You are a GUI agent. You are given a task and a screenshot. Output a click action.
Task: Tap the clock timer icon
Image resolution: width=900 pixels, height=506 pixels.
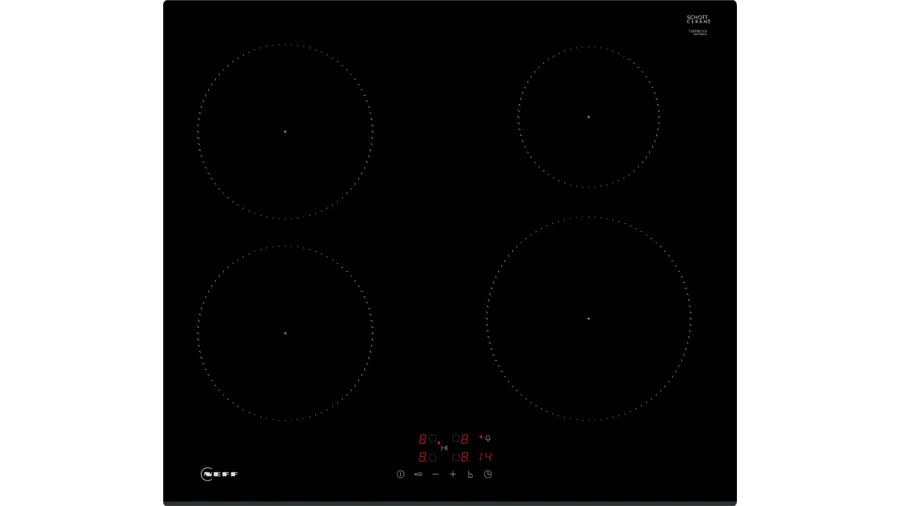coord(488,474)
